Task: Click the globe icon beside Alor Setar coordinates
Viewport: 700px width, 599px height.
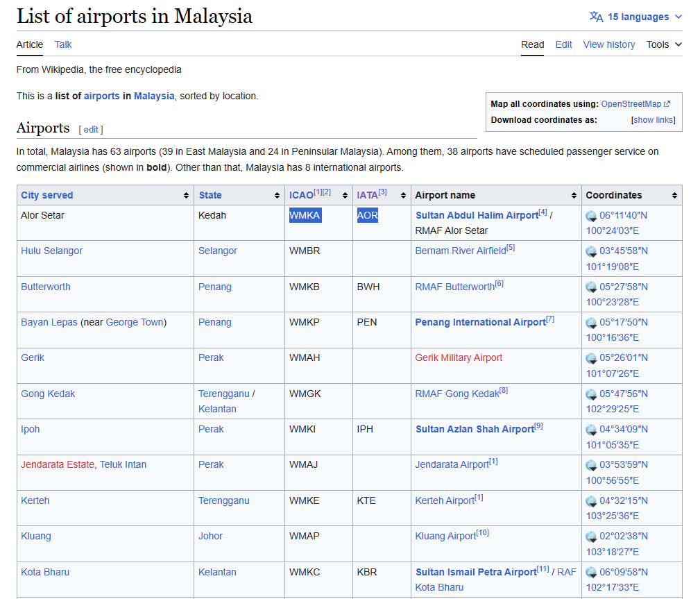Action: coord(591,216)
